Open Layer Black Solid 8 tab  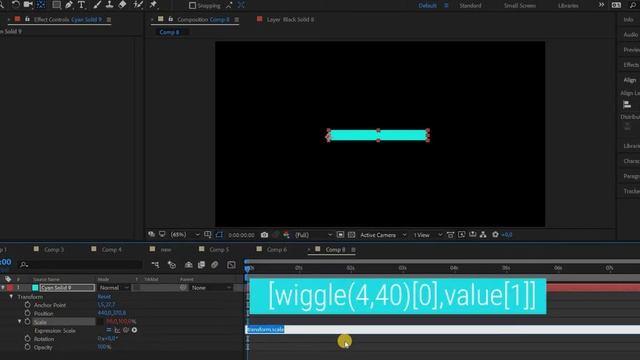(290, 19)
